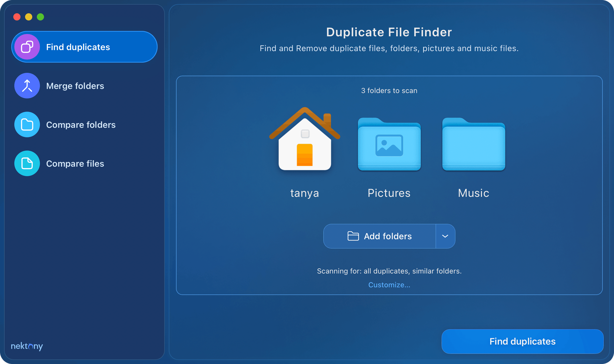Expand the Add folders dropdown arrow
Screen dimensions: 614x364
(x=445, y=236)
